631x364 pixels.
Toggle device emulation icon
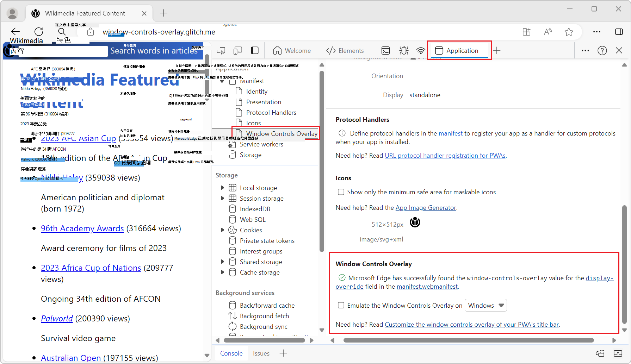(238, 51)
